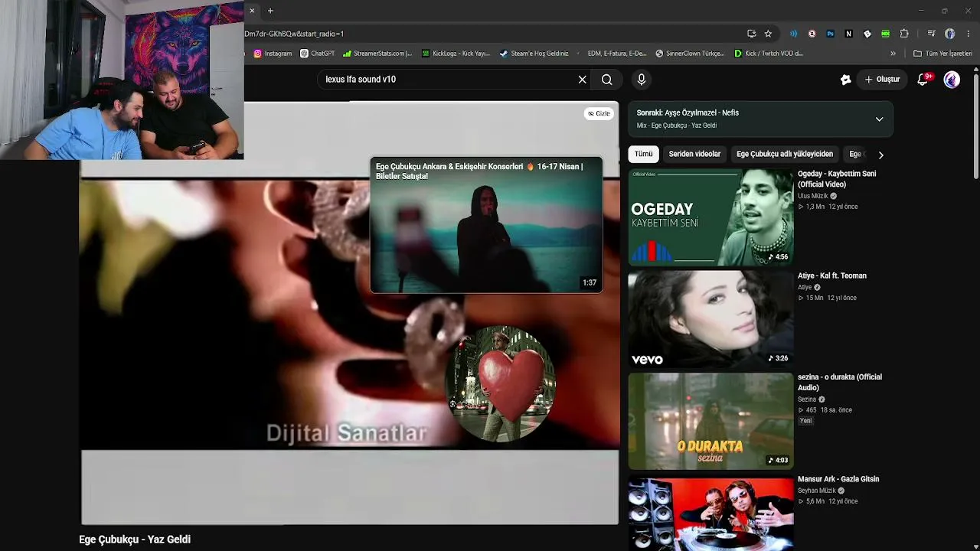Viewport: 980px width, 551px height.
Task: Open the Ege Çubukçu concerts promo card
Action: (x=486, y=226)
